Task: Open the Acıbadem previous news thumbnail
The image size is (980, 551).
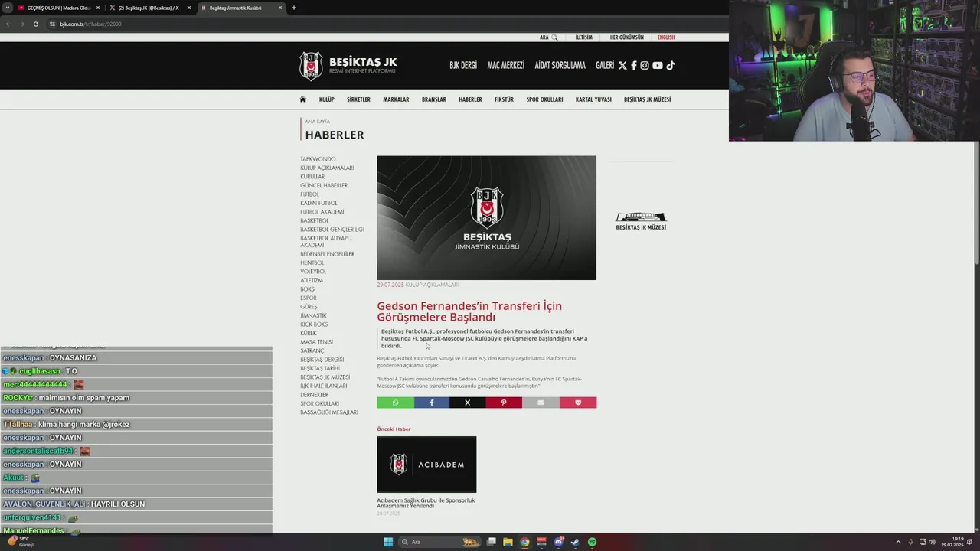Action: pyautogui.click(x=426, y=465)
